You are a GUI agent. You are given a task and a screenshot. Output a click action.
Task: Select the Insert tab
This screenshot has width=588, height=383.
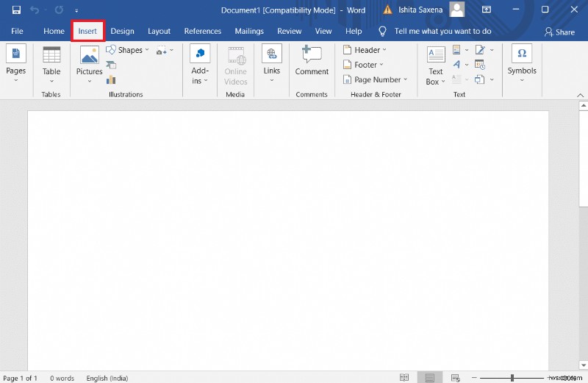(x=87, y=31)
